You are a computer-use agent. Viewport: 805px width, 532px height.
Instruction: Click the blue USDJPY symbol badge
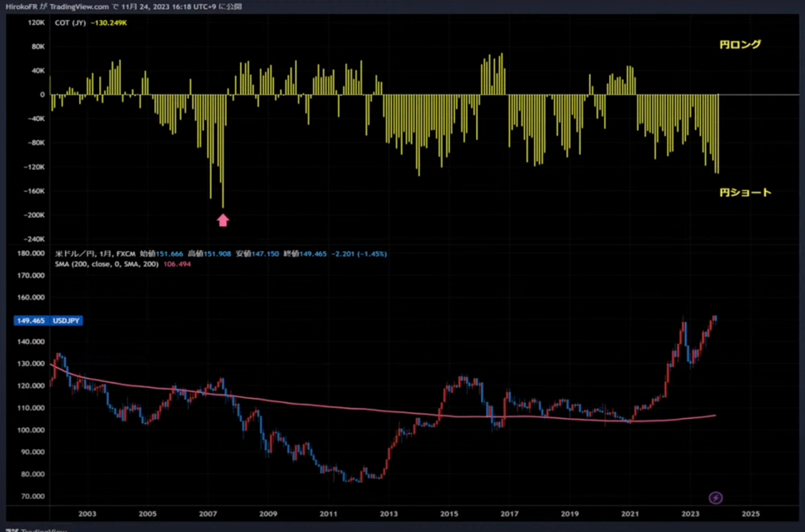[x=66, y=321]
